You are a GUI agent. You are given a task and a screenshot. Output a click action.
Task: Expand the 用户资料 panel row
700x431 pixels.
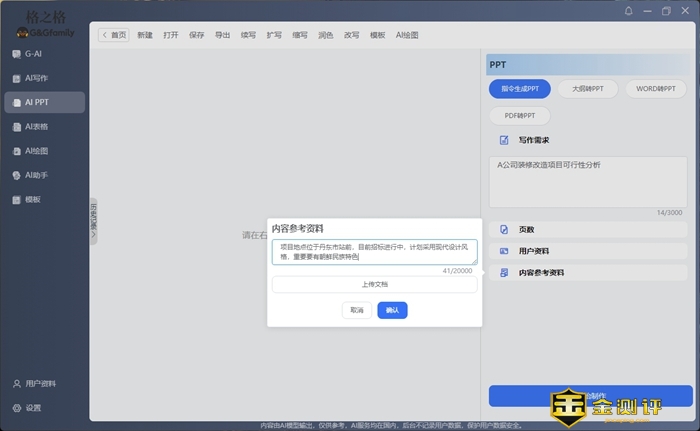tap(587, 251)
